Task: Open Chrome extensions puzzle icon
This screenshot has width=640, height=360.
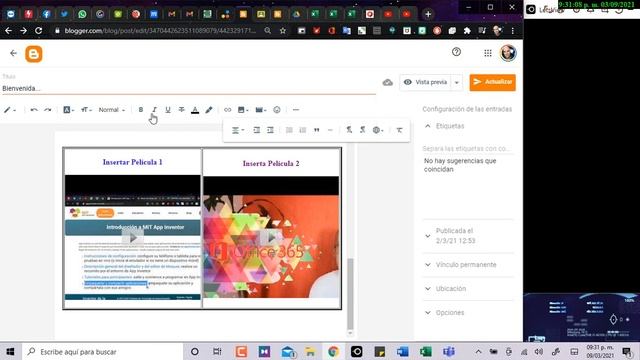Action: [467, 31]
